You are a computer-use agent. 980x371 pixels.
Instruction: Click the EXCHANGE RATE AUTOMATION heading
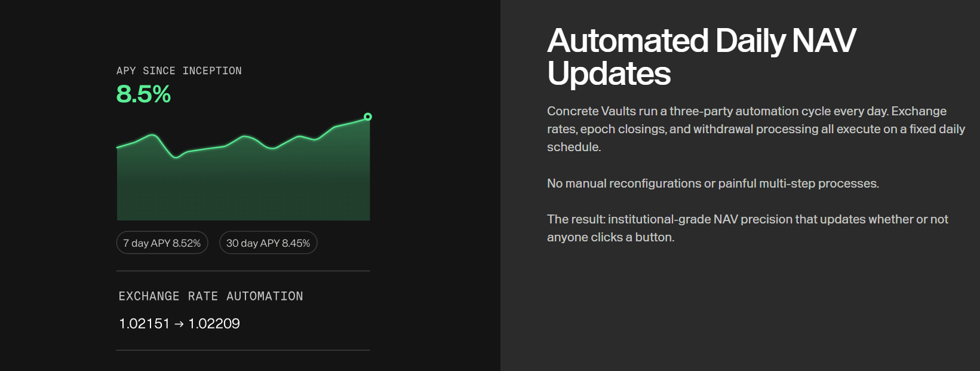[x=211, y=296]
